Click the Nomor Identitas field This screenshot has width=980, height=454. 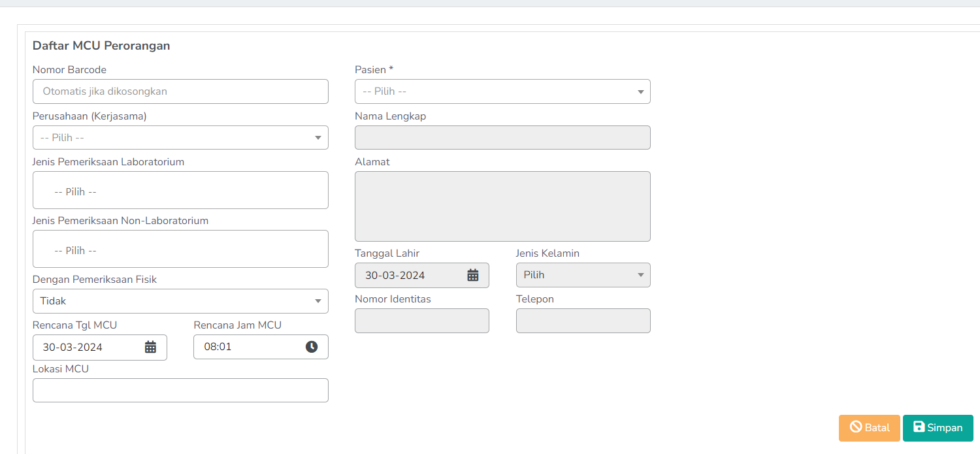click(421, 321)
